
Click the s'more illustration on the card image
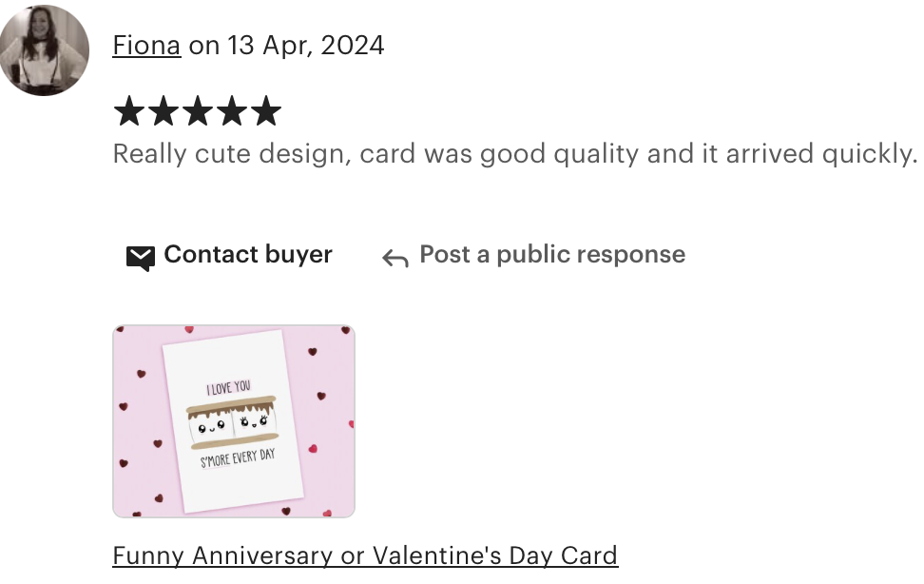pos(233,422)
